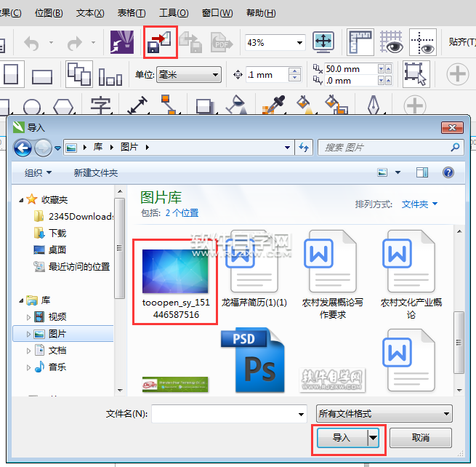Increase nudge distance with up stepper
476x467 pixels.
point(294,71)
